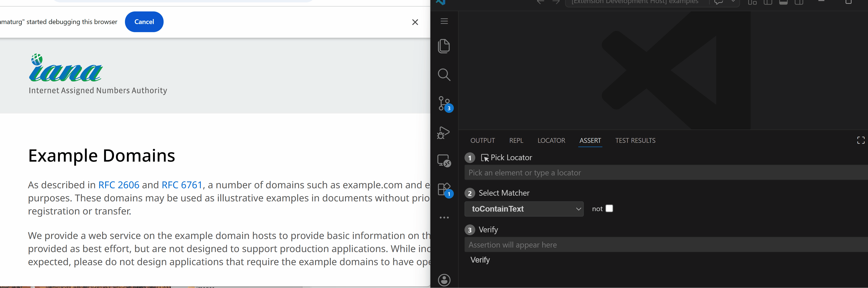The height and width of the screenshot is (288, 868).
Task: Show additional views ellipsis in activity bar
Action: coord(444,218)
